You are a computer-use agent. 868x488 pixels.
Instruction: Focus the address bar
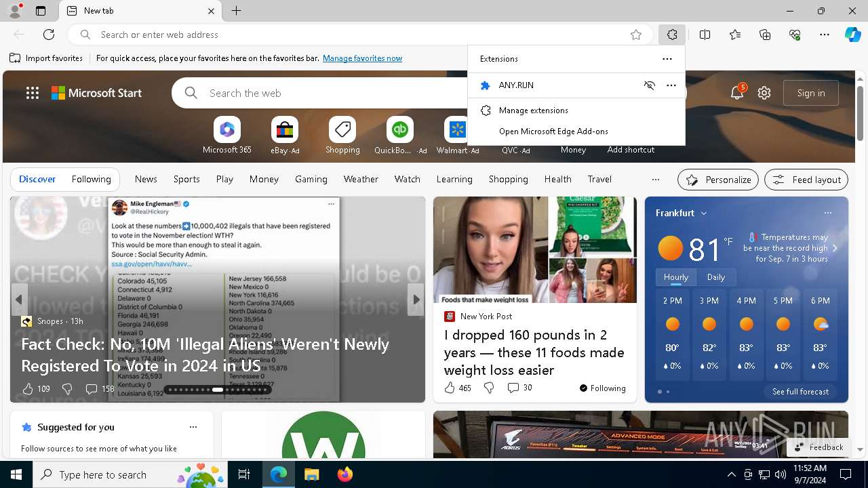click(359, 35)
